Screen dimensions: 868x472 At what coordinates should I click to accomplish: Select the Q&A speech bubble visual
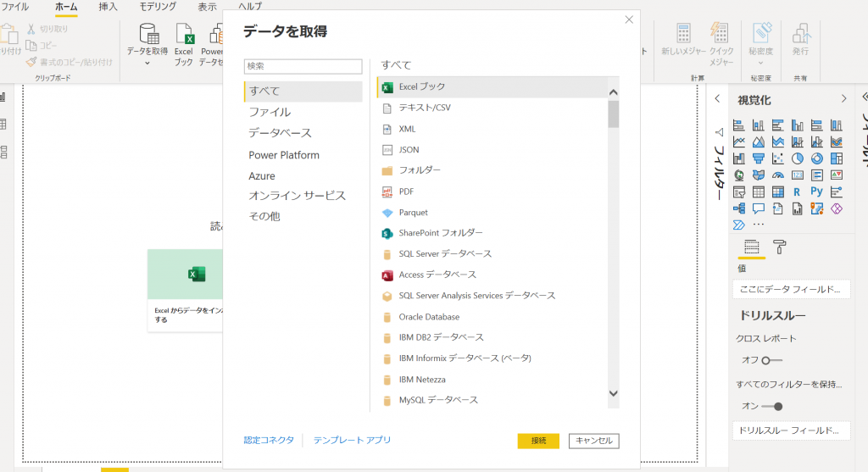click(759, 208)
